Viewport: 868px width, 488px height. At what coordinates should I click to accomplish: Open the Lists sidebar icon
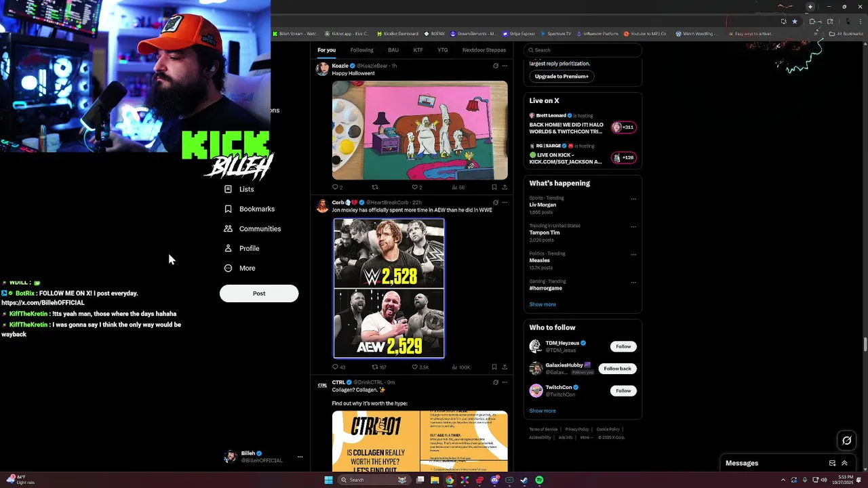coord(228,189)
